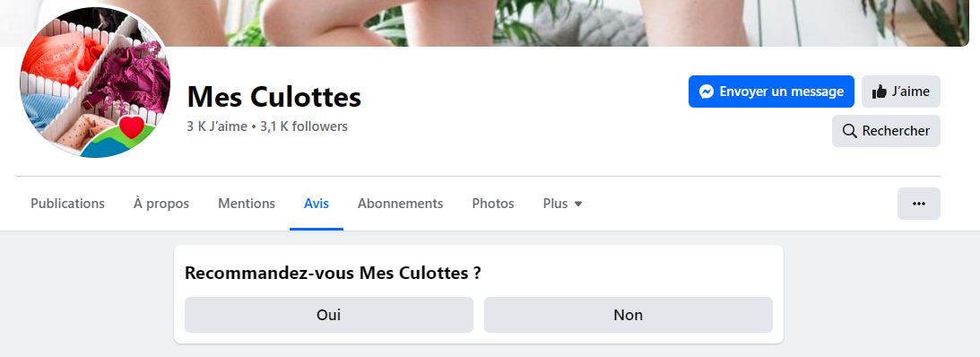Go to the Mentions tab

247,204
